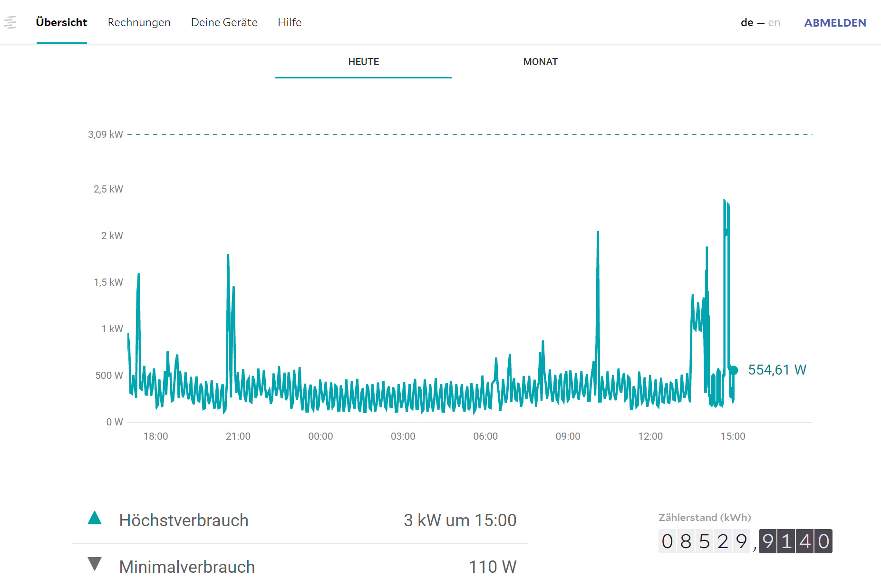
Task: Click the 09:00 time label
Action: pos(568,436)
